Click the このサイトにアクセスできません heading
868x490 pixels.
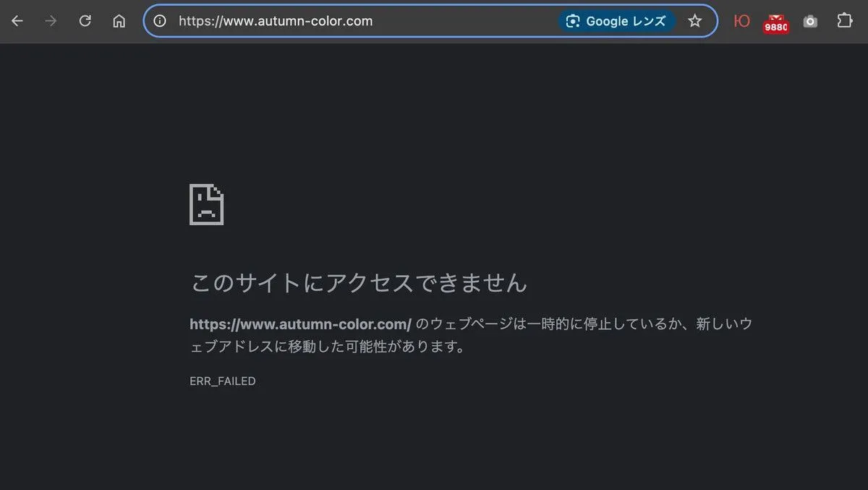click(x=359, y=282)
